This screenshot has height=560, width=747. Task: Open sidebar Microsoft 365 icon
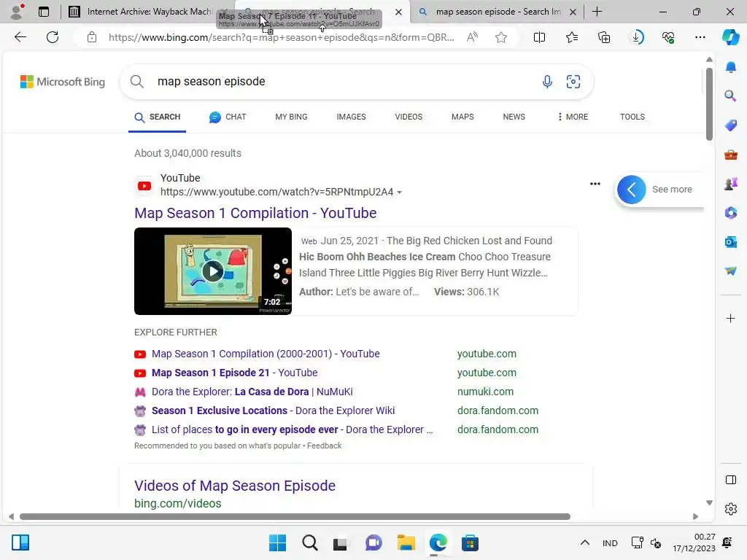click(731, 212)
